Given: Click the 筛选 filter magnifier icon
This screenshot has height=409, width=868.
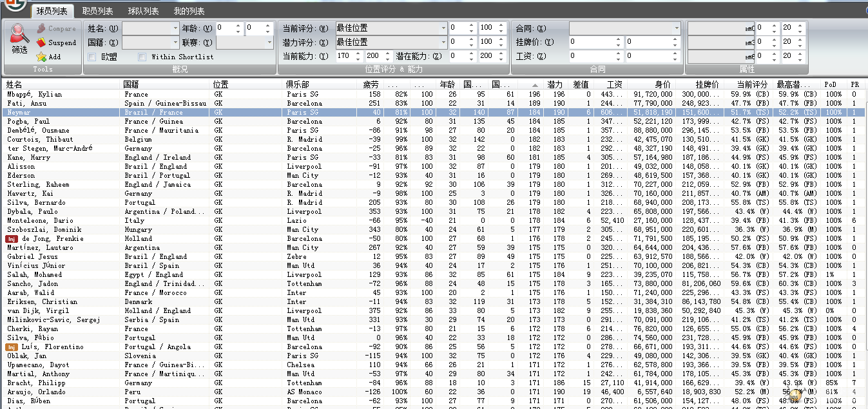Looking at the screenshot, I should [x=19, y=33].
